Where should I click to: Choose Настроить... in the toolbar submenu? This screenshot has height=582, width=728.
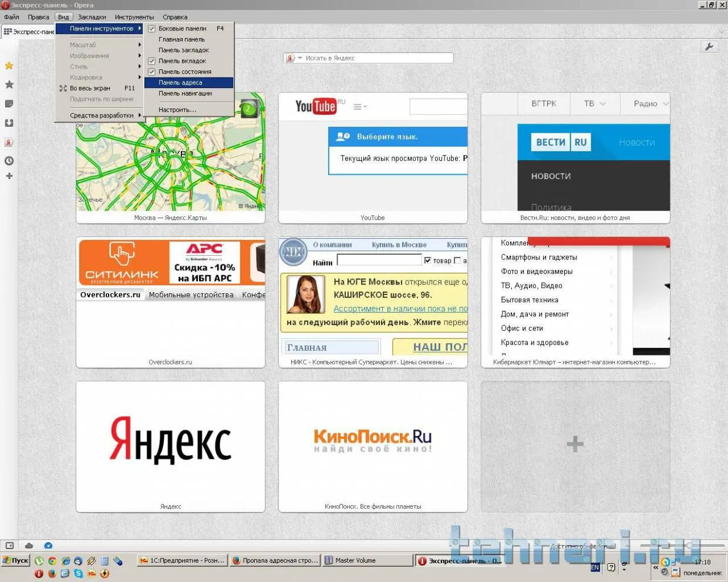(188, 110)
